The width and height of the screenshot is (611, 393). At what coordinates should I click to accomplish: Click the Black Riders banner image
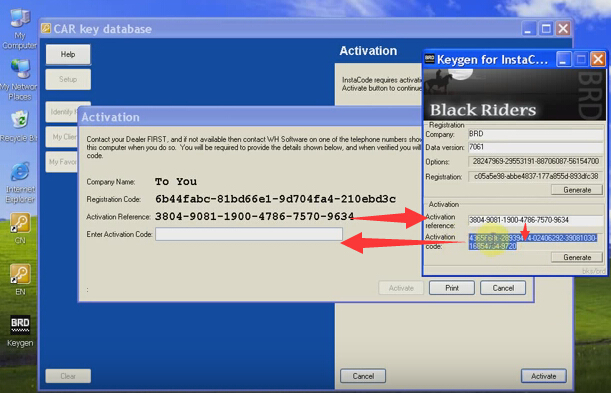click(x=514, y=95)
